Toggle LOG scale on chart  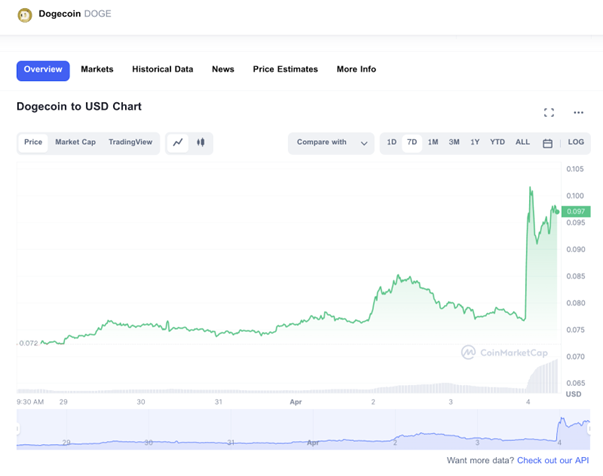[576, 142]
